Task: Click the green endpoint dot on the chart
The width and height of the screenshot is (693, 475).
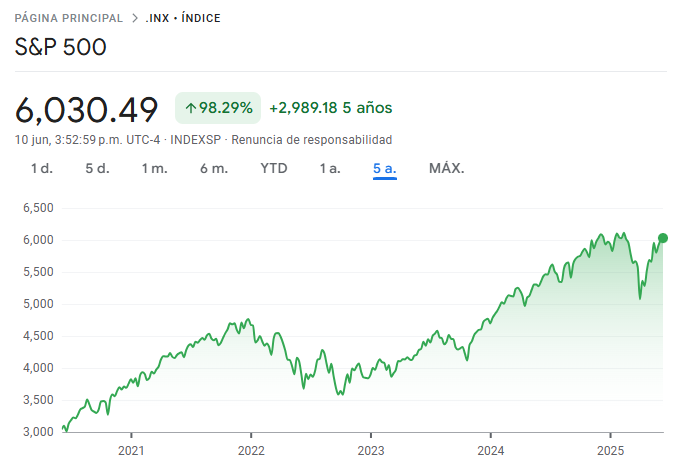Action: pos(663,238)
